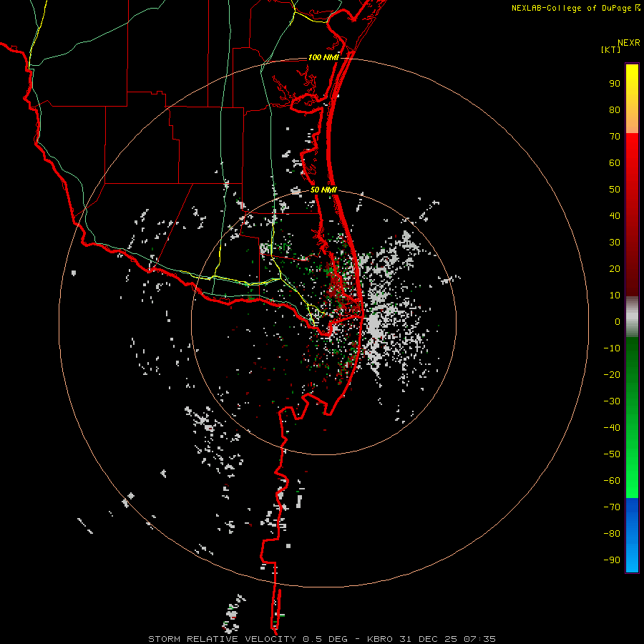Click the 20 value on velocity scale
Screen dimensions: 644x644
pyautogui.click(x=615, y=269)
